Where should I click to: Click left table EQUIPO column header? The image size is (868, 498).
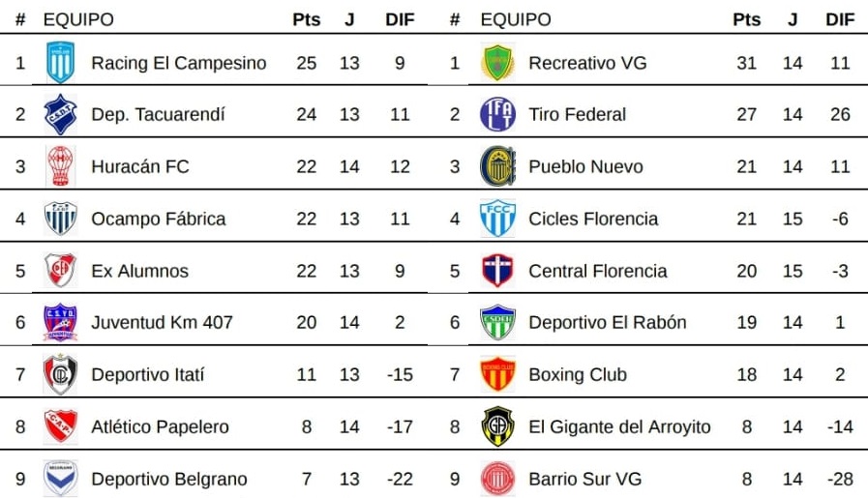click(x=78, y=19)
